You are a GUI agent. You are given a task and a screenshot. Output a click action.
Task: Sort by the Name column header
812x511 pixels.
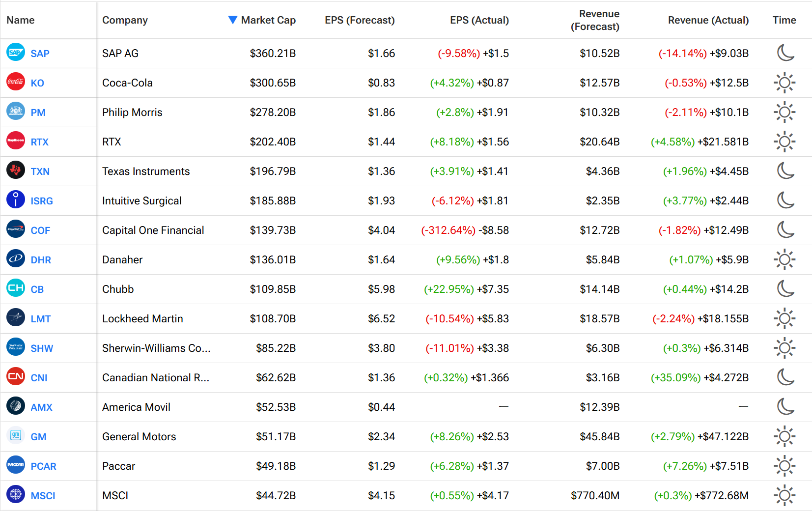(x=21, y=20)
